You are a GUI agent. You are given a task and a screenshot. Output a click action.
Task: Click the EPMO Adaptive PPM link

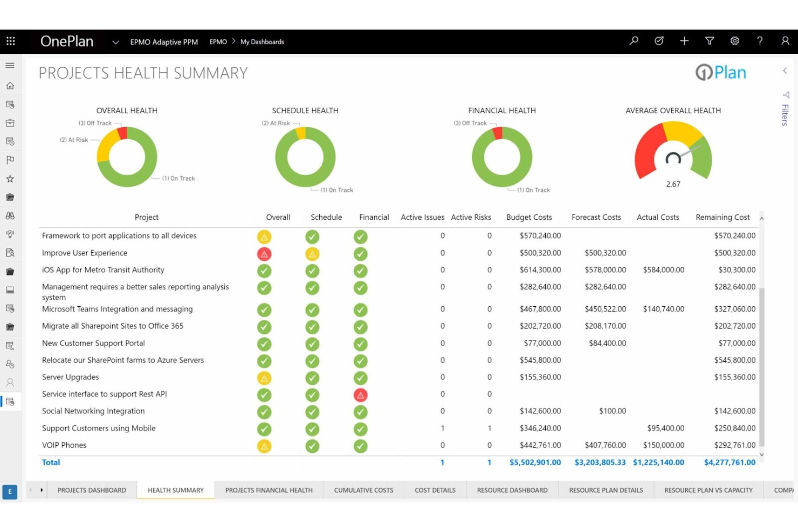(164, 42)
